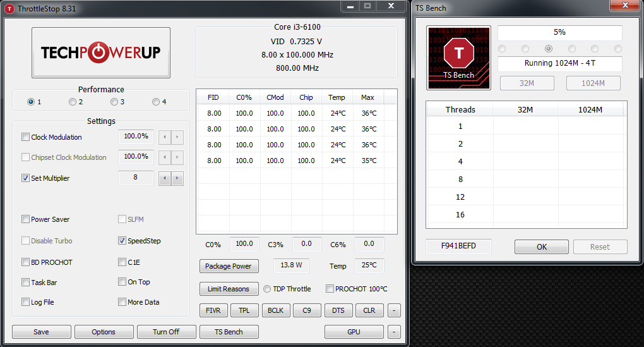Uncheck the Set Multiplier checkbox
This screenshot has width=644, height=347.
coord(25,178)
